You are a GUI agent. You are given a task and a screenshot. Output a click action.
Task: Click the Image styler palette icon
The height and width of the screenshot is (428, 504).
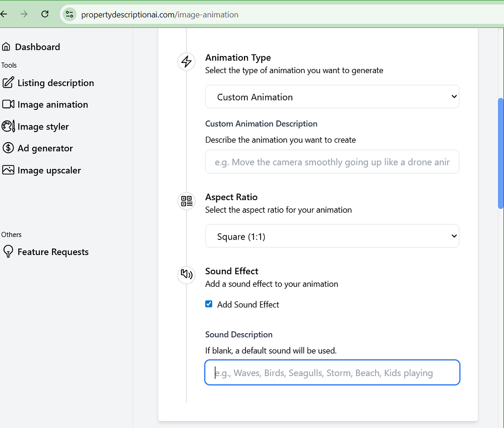pyautogui.click(x=8, y=127)
